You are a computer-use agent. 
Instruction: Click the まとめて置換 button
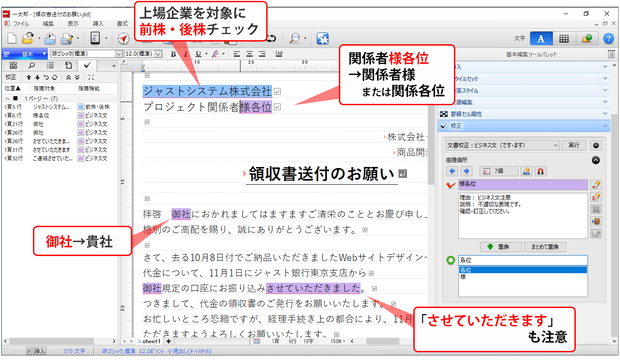pyautogui.click(x=545, y=247)
